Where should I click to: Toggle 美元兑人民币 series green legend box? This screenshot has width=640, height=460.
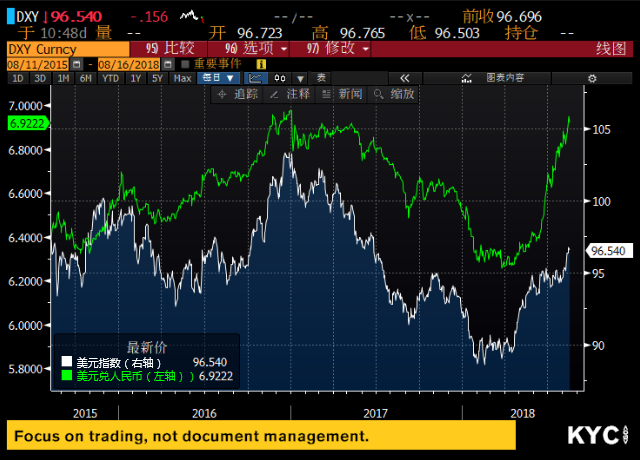pyautogui.click(x=67, y=375)
